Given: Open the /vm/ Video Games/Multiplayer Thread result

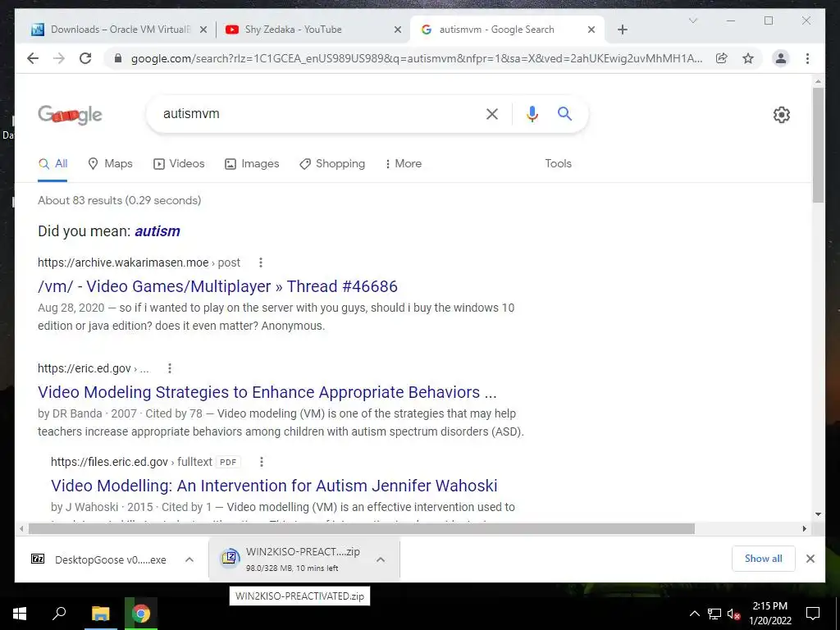Looking at the screenshot, I should (217, 286).
